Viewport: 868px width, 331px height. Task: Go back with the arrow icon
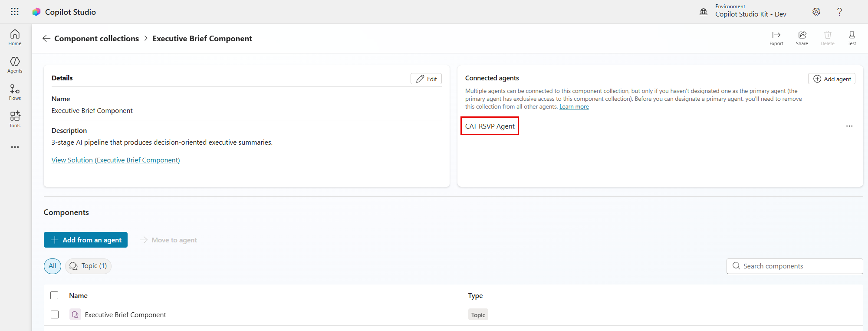point(46,39)
